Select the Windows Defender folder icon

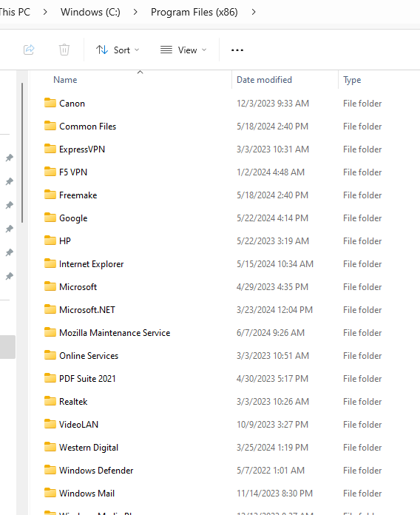pyautogui.click(x=50, y=470)
